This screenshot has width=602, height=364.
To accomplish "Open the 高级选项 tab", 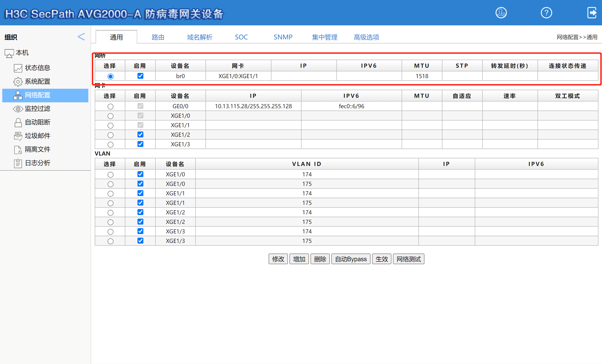I will (366, 37).
